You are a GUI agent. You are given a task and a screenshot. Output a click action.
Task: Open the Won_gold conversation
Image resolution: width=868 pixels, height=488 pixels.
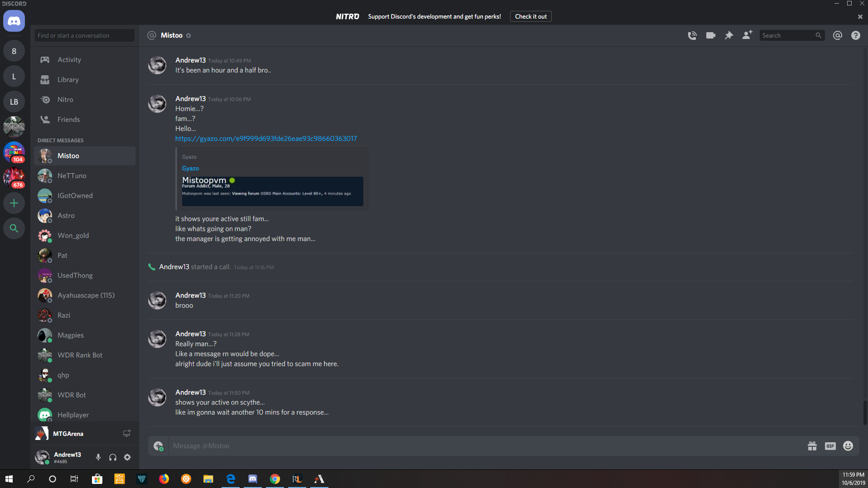tap(85, 236)
